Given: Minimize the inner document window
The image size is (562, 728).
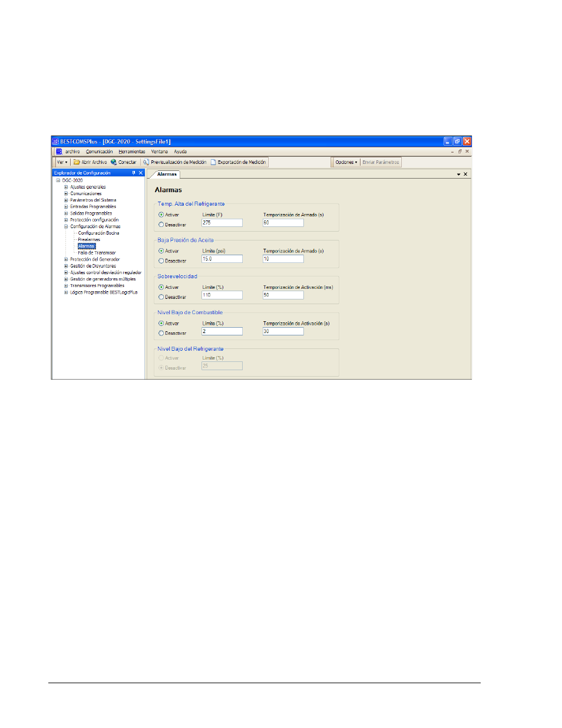Looking at the screenshot, I should click(x=452, y=151).
